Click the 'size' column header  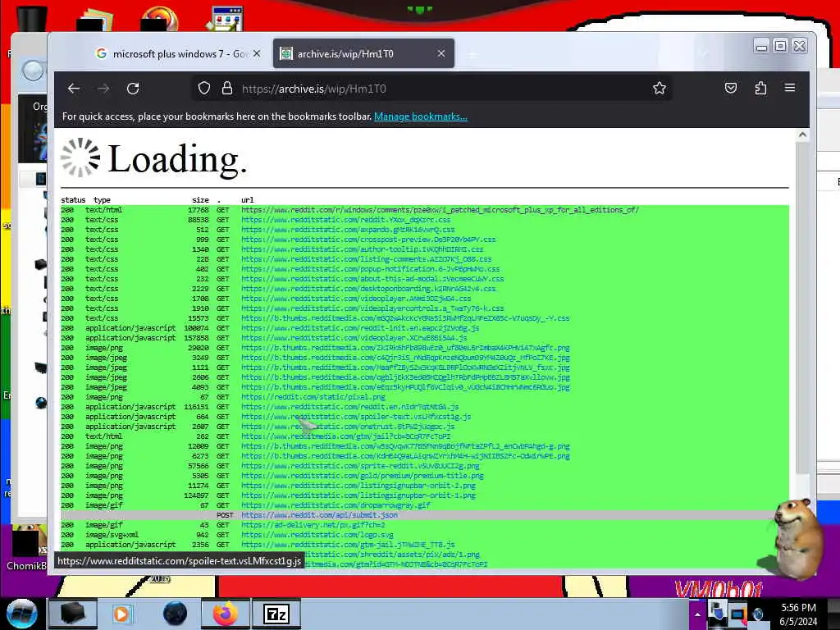[200, 200]
